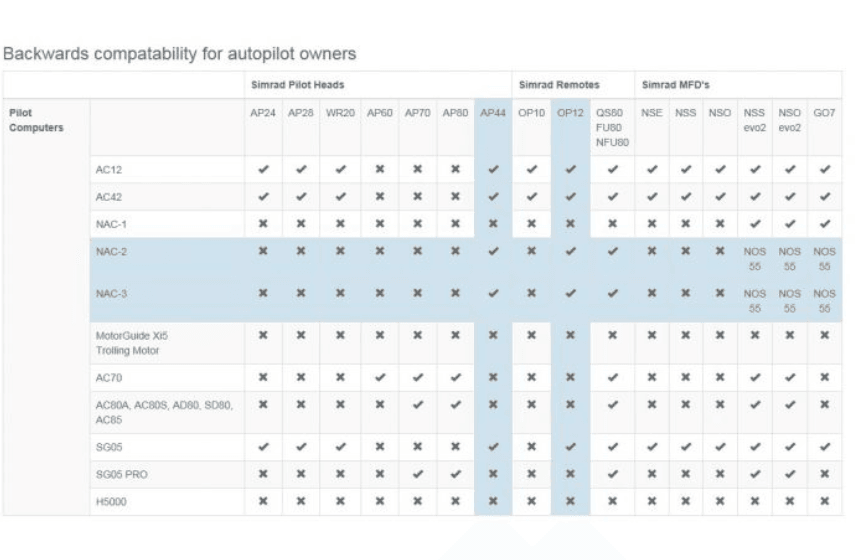Click the checkmark for NAC-2 under AP44
Viewport: 855px width, 560px height.
coord(493,251)
